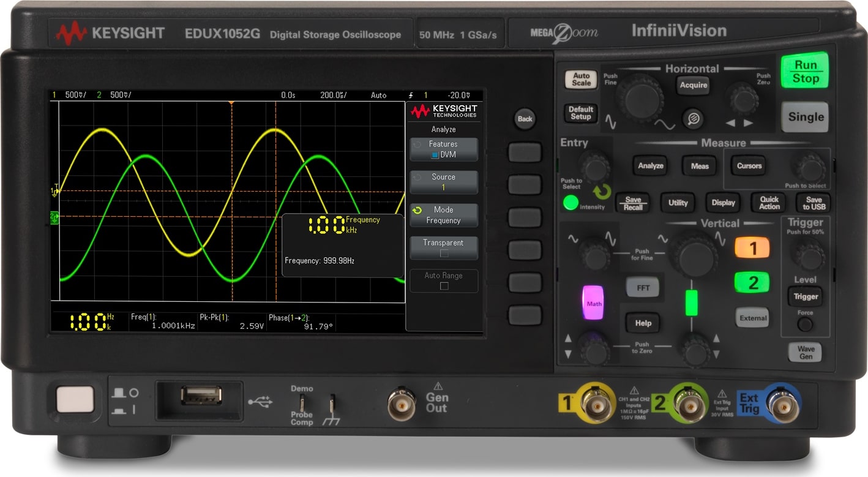
Task: Open the Features DVM softkey option
Action: click(443, 149)
